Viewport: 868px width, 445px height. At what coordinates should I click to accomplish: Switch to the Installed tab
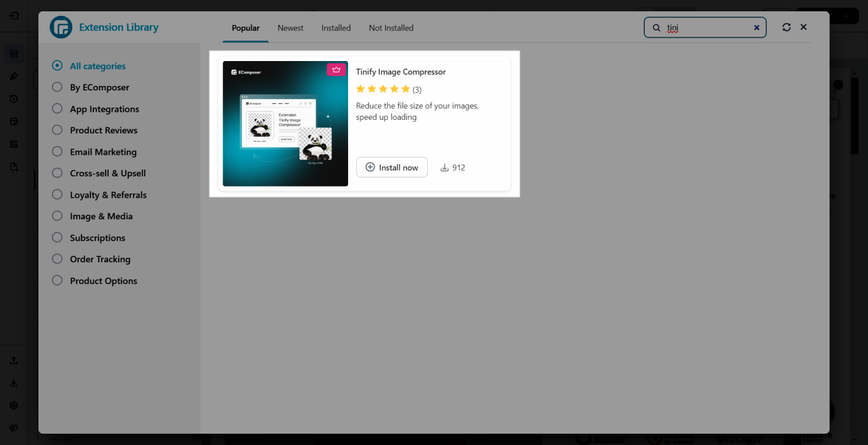pos(336,28)
